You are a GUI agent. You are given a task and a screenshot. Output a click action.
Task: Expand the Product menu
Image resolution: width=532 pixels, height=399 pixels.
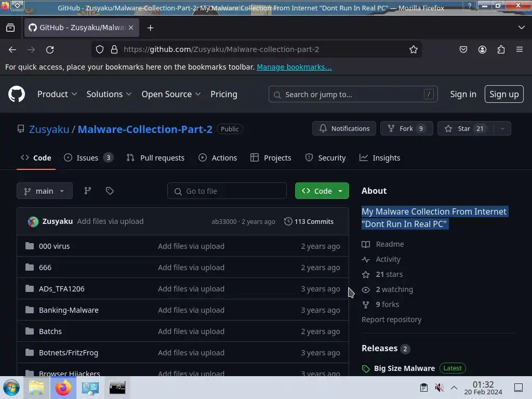click(57, 95)
